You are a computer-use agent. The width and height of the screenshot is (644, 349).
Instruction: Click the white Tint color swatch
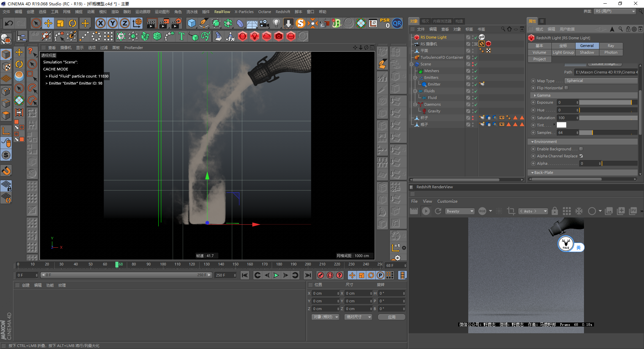(561, 125)
